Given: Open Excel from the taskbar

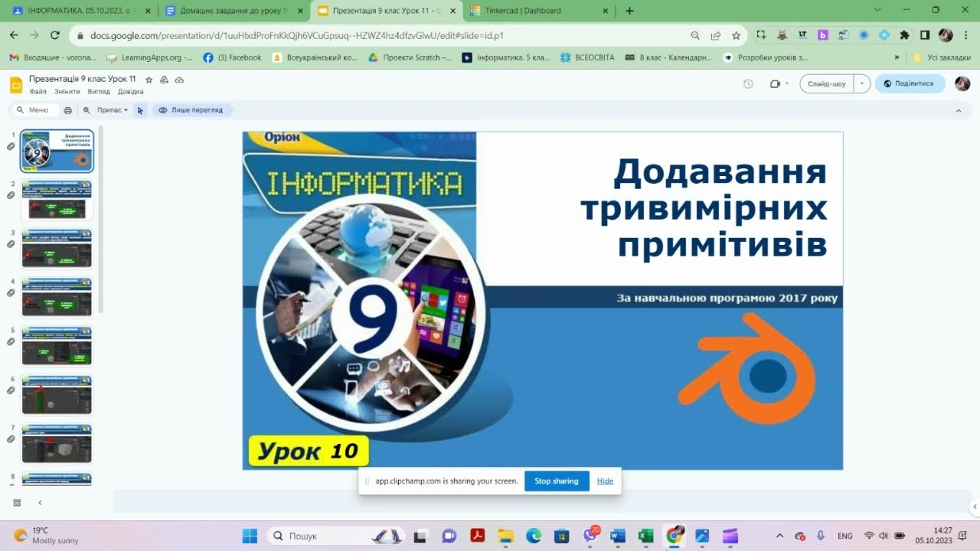Looking at the screenshot, I should [645, 536].
